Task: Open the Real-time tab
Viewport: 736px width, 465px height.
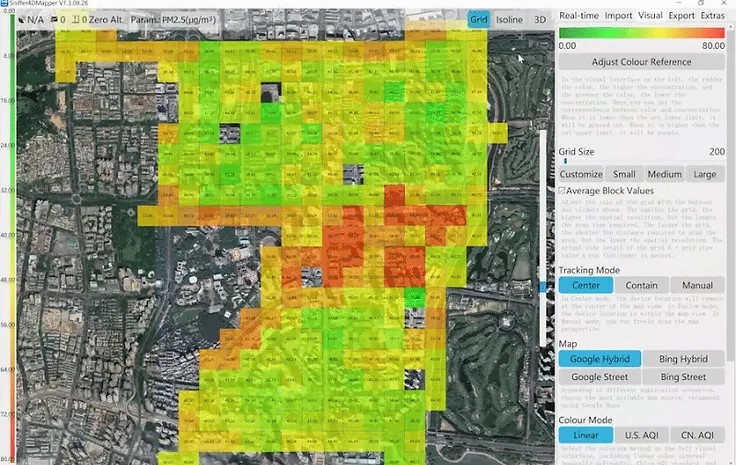Action: pos(578,16)
